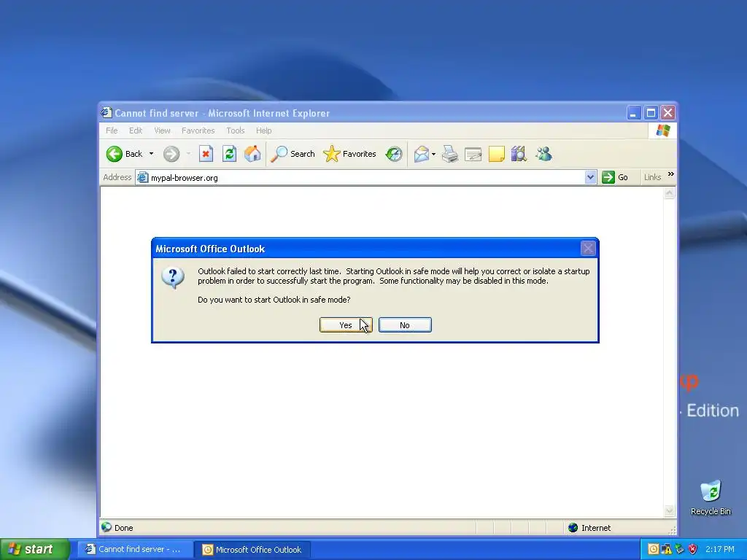Click the Edit page icon
Screen dimensions: 747x560
pyautogui.click(x=473, y=154)
